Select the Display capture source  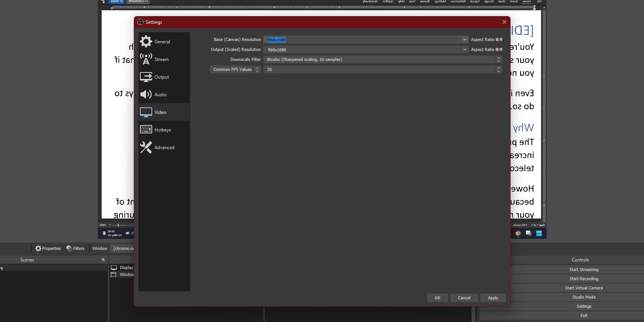click(122, 268)
